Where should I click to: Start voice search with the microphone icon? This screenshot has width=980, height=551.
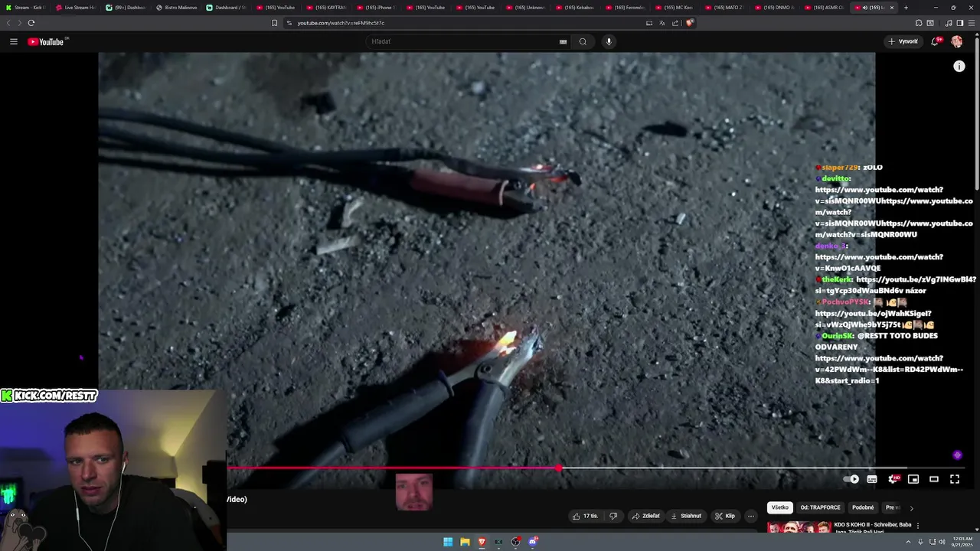pos(609,41)
